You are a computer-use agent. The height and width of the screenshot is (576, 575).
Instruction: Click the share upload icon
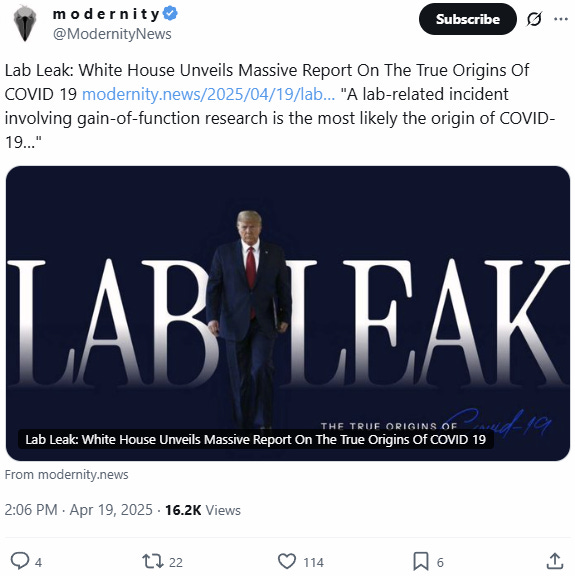(x=555, y=561)
